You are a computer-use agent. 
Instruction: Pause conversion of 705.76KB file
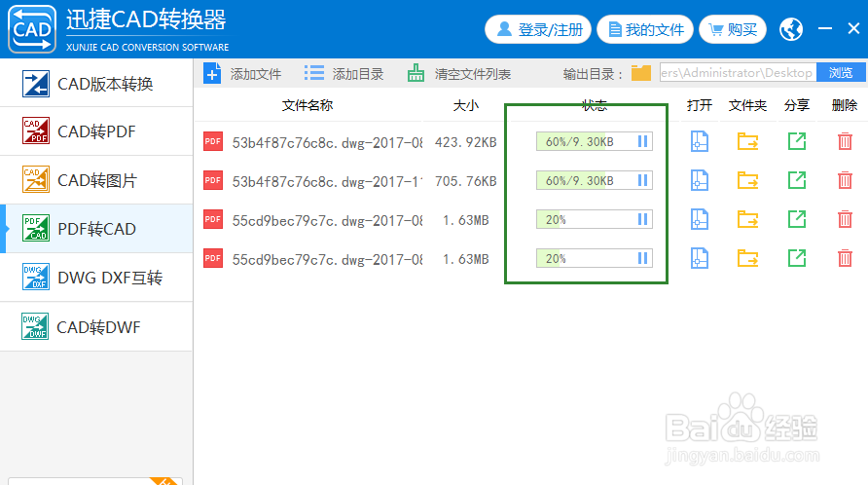tap(642, 181)
